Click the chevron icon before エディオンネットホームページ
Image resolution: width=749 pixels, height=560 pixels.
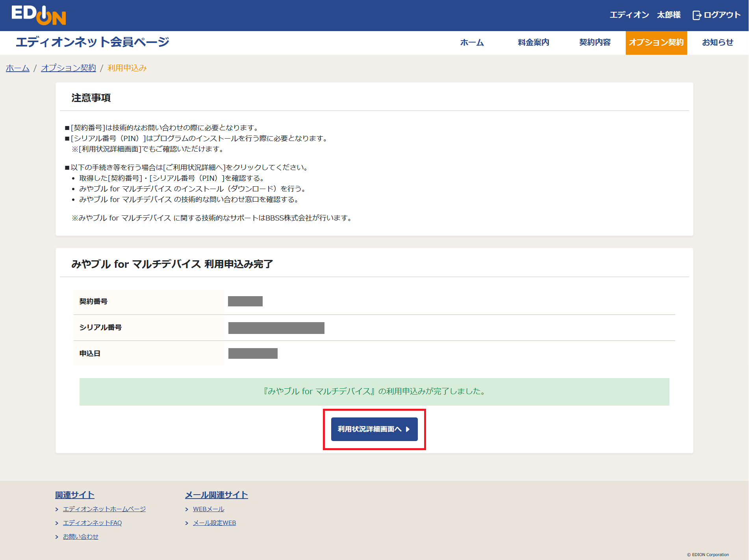coord(57,509)
